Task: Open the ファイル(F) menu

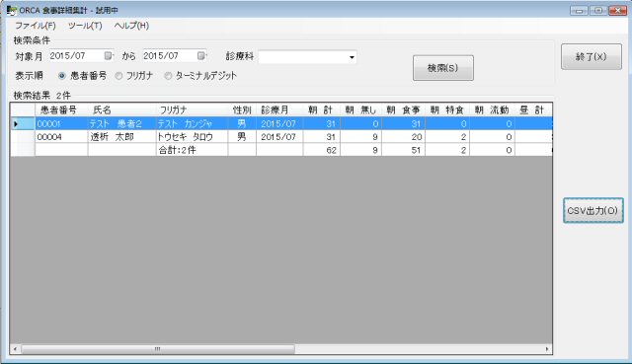Action: [x=36, y=26]
